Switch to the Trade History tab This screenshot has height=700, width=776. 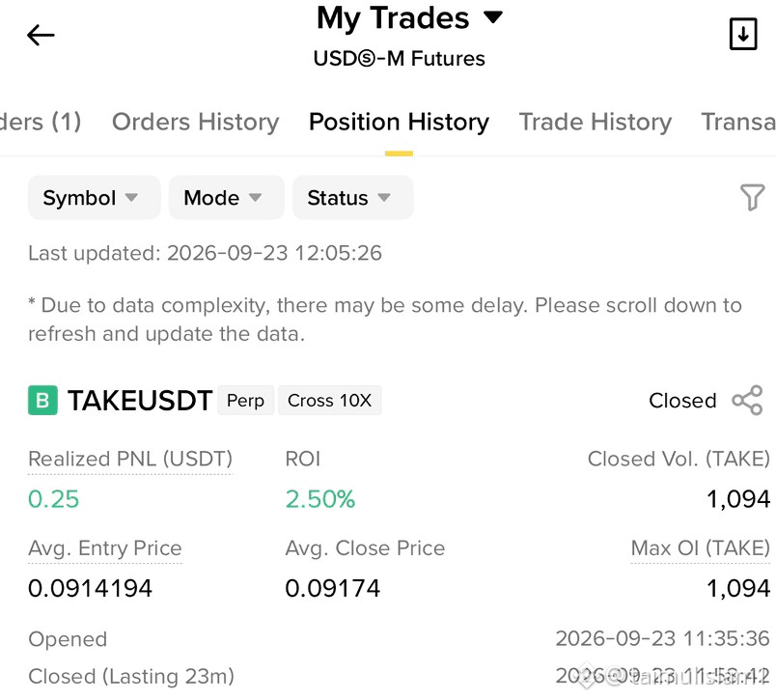click(595, 122)
